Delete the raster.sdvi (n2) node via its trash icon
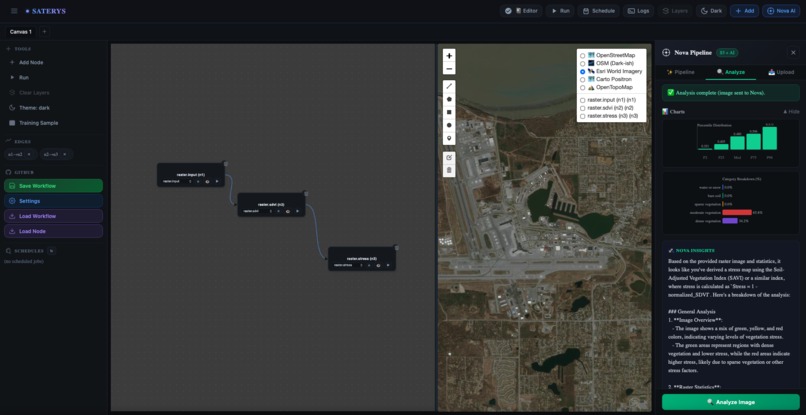 [x=306, y=194]
